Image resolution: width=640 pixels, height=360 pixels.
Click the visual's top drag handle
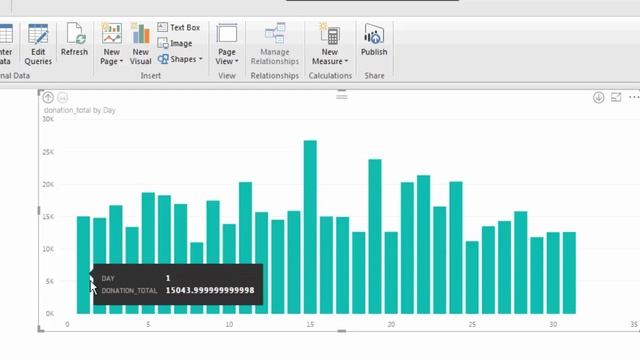342,97
